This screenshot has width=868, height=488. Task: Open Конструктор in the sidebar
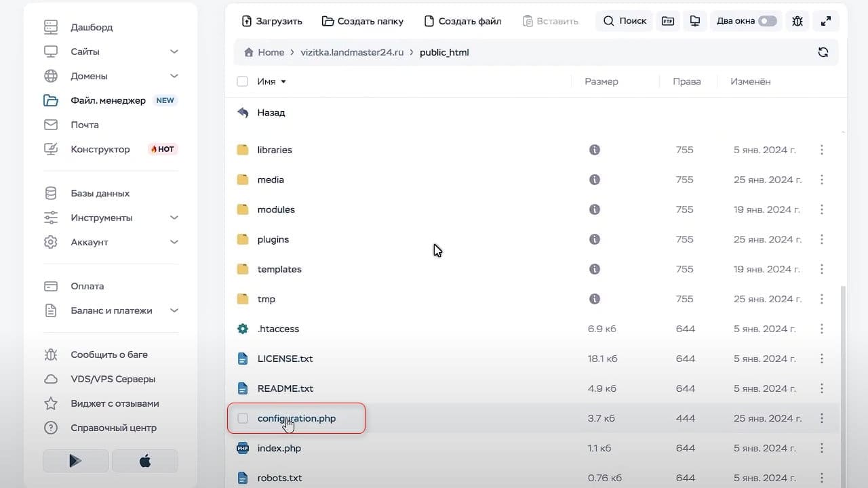100,149
